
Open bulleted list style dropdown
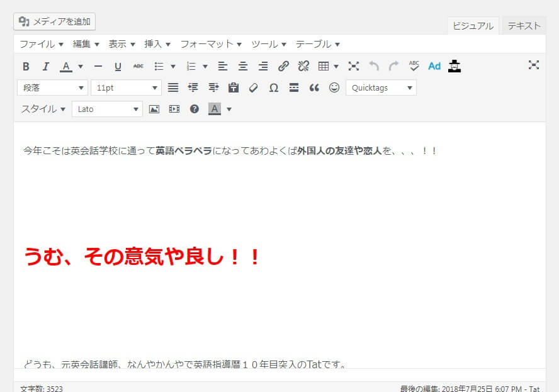[x=173, y=66]
